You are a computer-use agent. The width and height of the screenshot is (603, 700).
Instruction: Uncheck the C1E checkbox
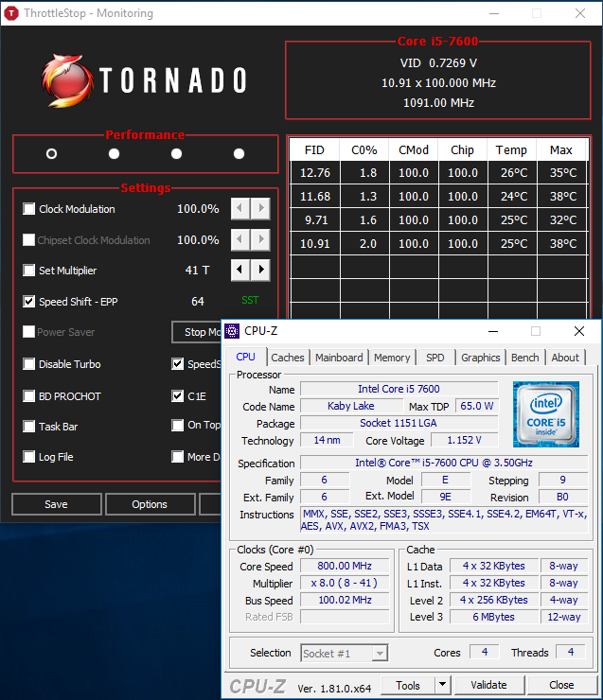tap(178, 396)
